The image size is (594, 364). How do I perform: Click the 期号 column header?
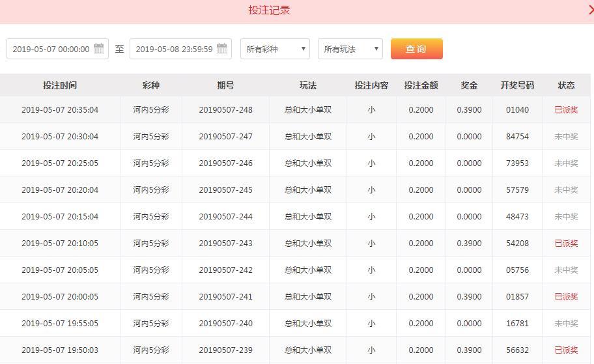225,85
